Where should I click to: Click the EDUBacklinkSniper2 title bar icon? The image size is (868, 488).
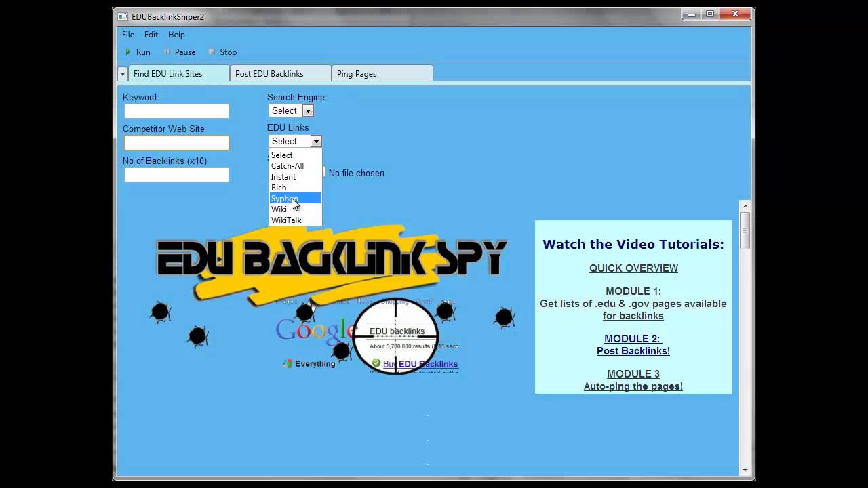coord(123,16)
